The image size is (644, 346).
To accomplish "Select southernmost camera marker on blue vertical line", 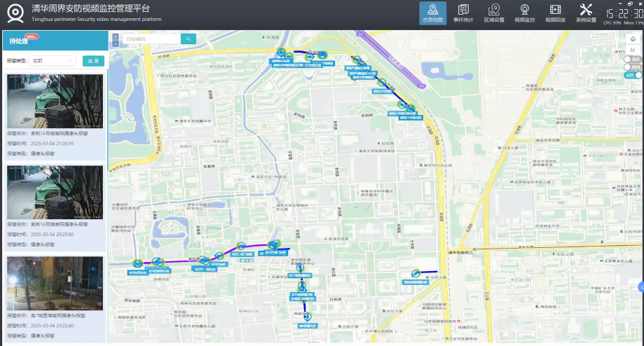I will (x=307, y=317).
